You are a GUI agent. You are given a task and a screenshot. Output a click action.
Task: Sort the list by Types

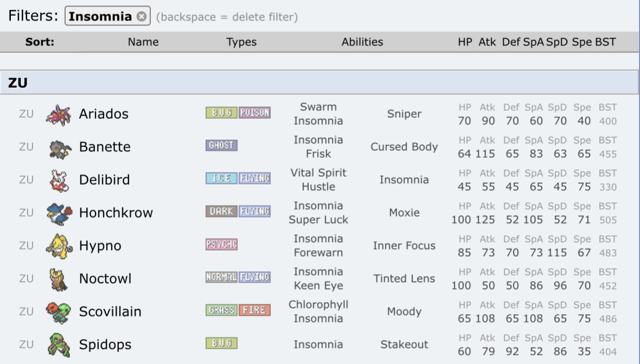(241, 42)
